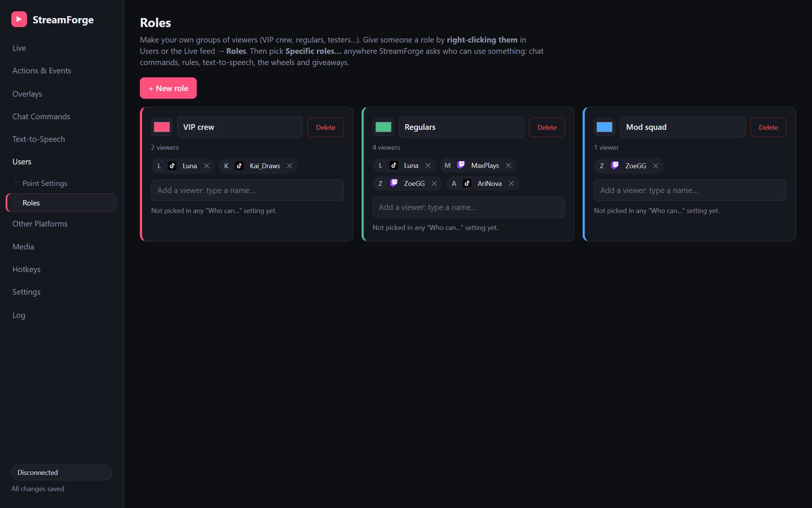The height and width of the screenshot is (508, 812).
Task: Select the Users sidebar item
Action: pyautogui.click(x=62, y=162)
